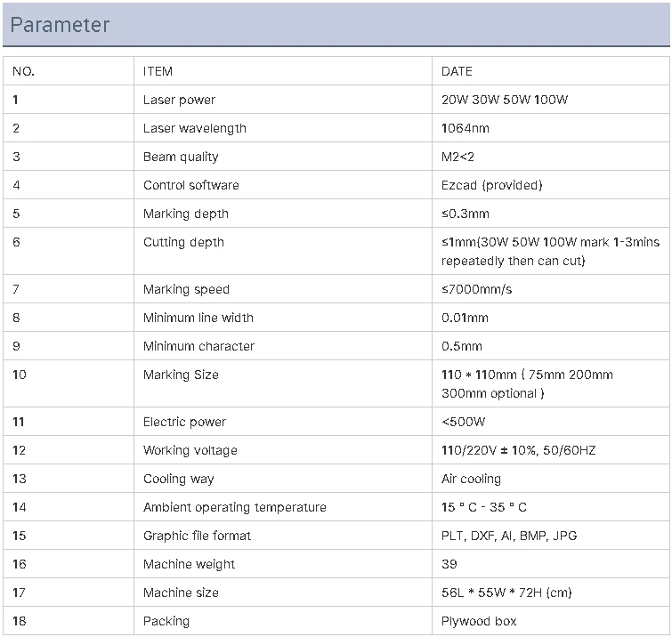Select the 'DATE' column header
This screenshot has width=672, height=637.
pyautogui.click(x=457, y=71)
